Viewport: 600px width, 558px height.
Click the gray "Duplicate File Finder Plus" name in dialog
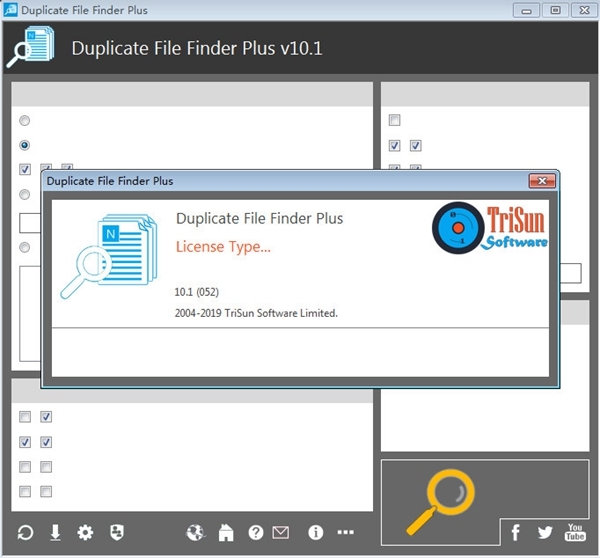(259, 219)
